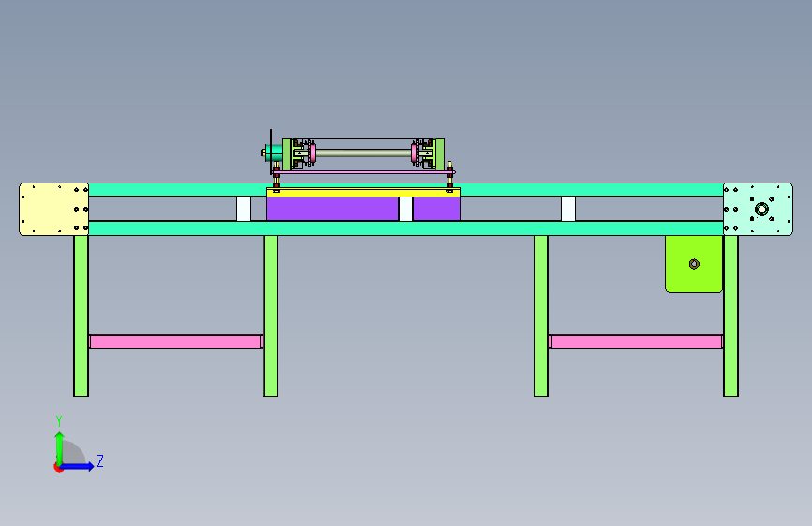Select the pale yellow left end plate
812x526 pixels.
point(54,209)
